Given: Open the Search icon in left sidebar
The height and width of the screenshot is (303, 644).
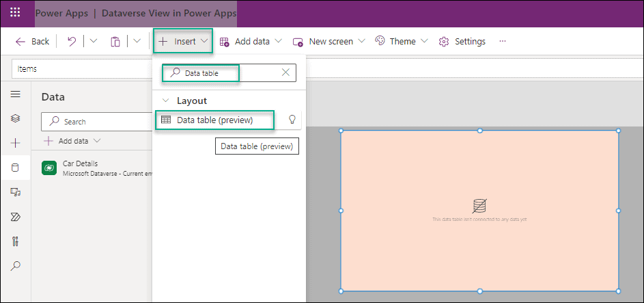Looking at the screenshot, I should point(16,265).
